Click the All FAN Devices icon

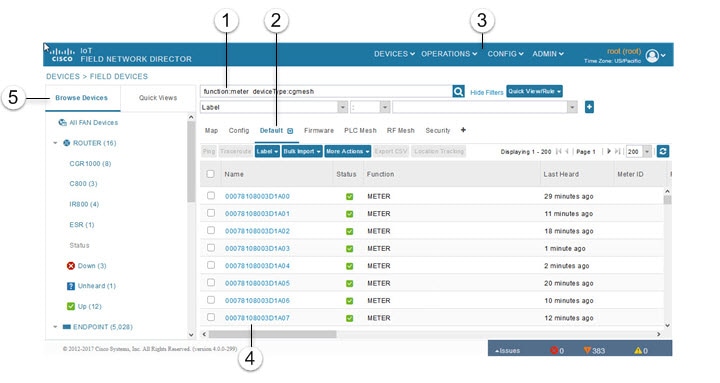pos(62,123)
